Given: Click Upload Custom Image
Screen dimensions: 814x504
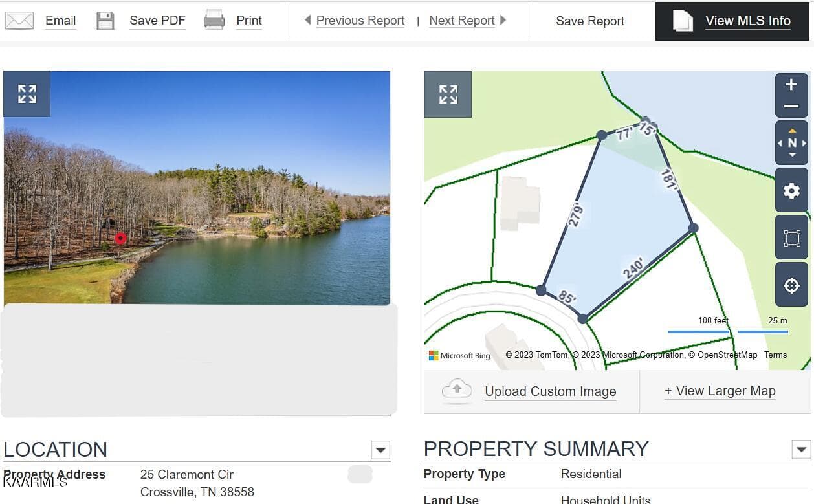Looking at the screenshot, I should (550, 391).
